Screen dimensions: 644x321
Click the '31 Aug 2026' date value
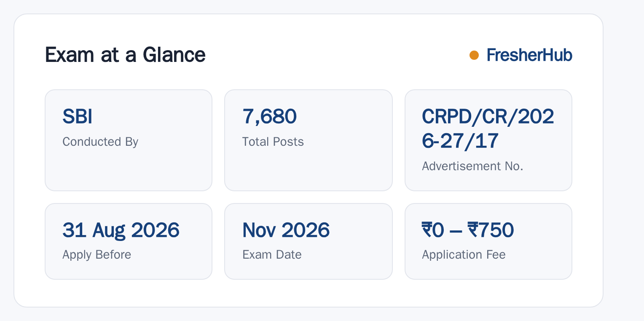(121, 230)
